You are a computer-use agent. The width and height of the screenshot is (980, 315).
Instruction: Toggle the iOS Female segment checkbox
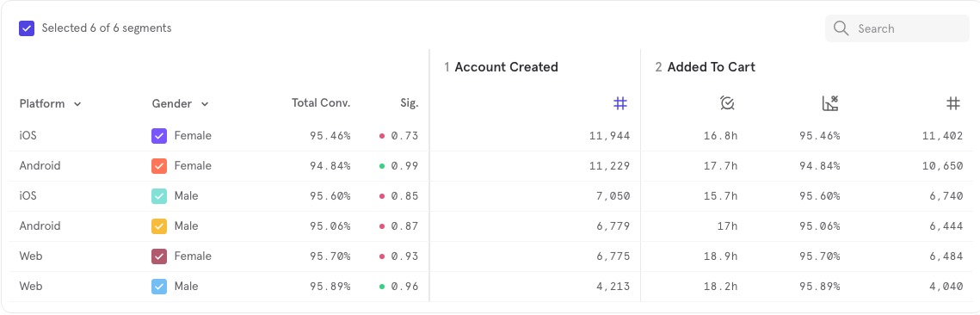[x=159, y=136]
